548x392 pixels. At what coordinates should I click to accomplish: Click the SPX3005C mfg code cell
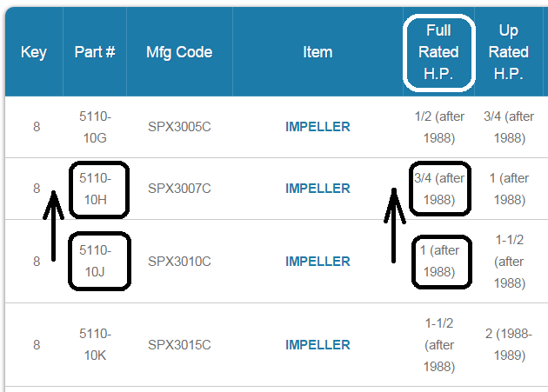179,127
